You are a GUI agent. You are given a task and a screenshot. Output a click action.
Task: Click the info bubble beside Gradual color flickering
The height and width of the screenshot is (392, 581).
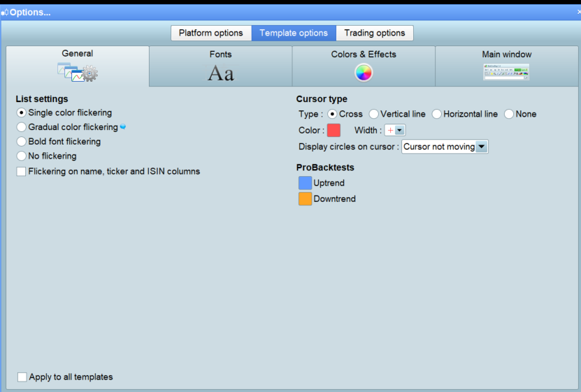[x=123, y=127]
